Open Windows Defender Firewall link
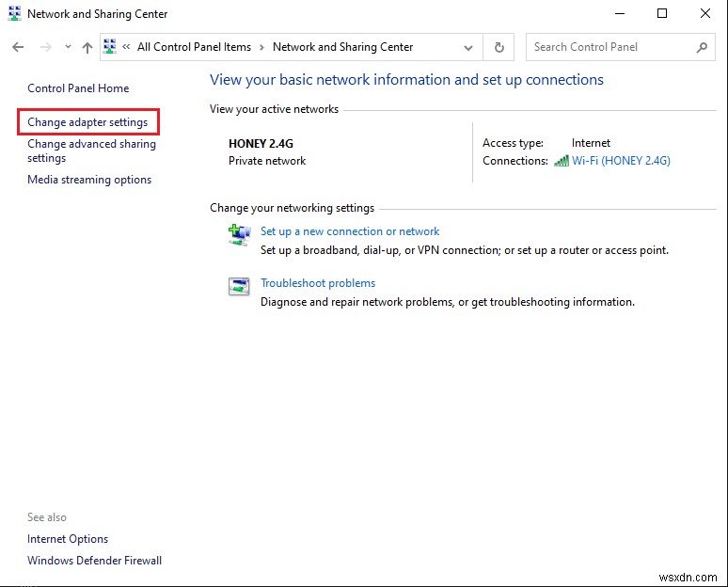 click(94, 561)
